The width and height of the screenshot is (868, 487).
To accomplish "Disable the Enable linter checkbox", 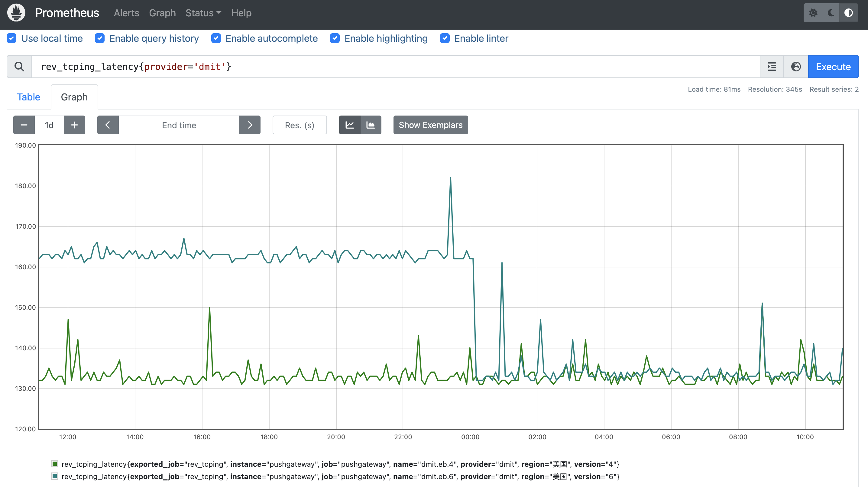I will pyautogui.click(x=445, y=38).
